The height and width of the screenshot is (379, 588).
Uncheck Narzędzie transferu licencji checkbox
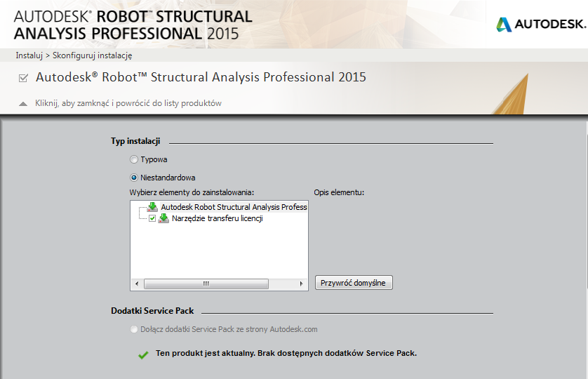(x=152, y=218)
